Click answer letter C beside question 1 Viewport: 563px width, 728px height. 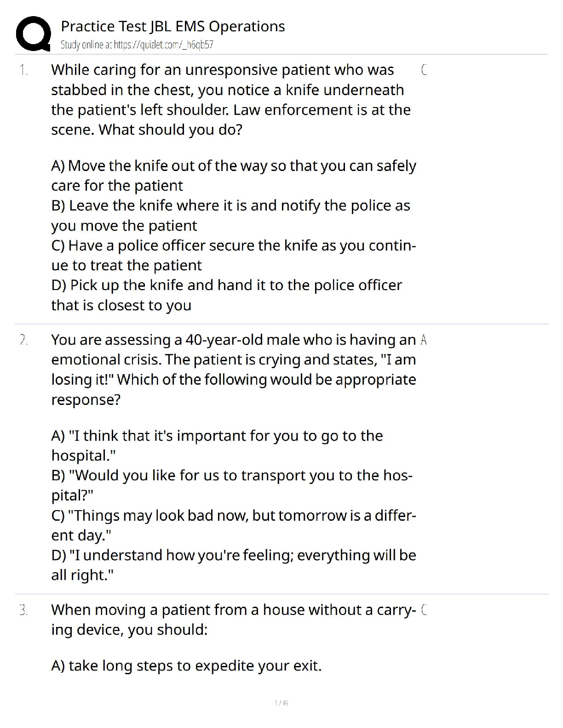[x=424, y=70]
